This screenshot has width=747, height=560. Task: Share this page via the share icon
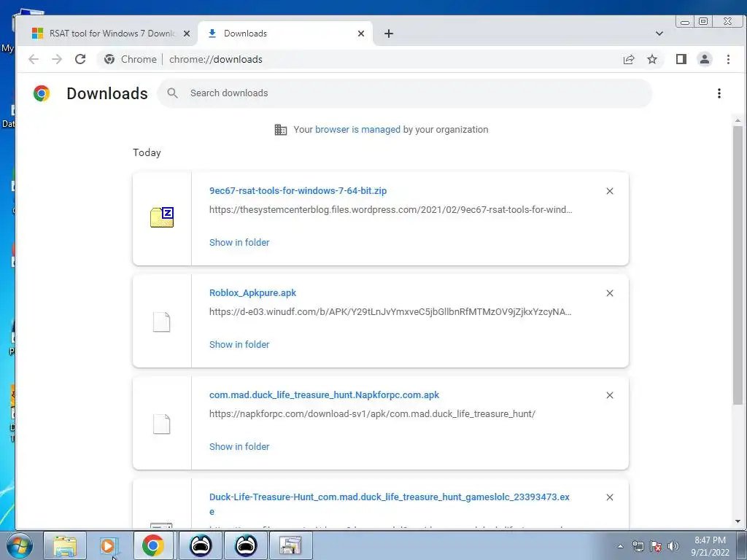coord(629,59)
